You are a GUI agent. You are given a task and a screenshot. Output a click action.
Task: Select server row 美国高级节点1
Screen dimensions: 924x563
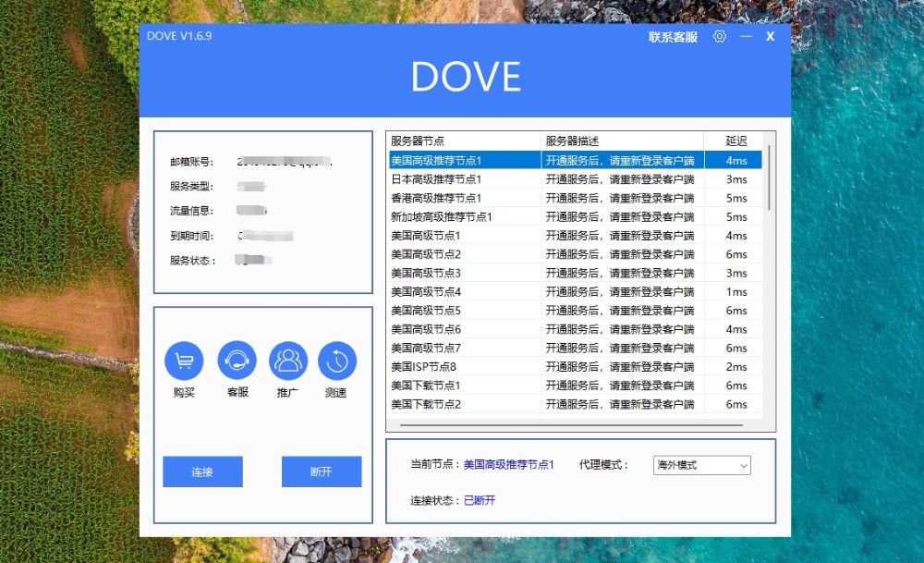coord(575,235)
